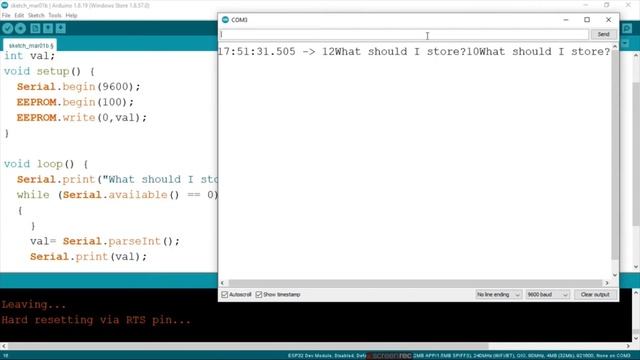
Task: Click the Clear output button
Action: pyautogui.click(x=595, y=294)
